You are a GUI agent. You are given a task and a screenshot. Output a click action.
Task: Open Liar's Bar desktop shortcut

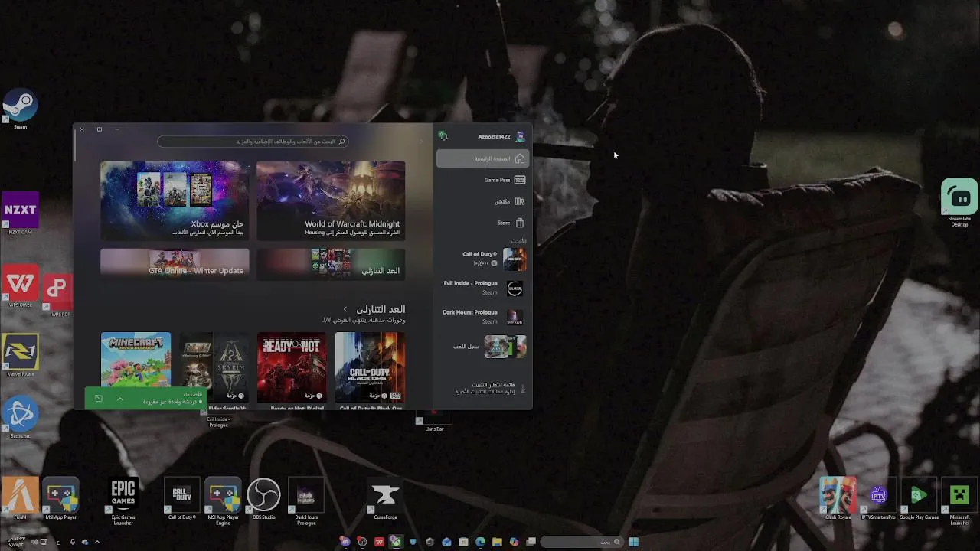[x=434, y=420]
